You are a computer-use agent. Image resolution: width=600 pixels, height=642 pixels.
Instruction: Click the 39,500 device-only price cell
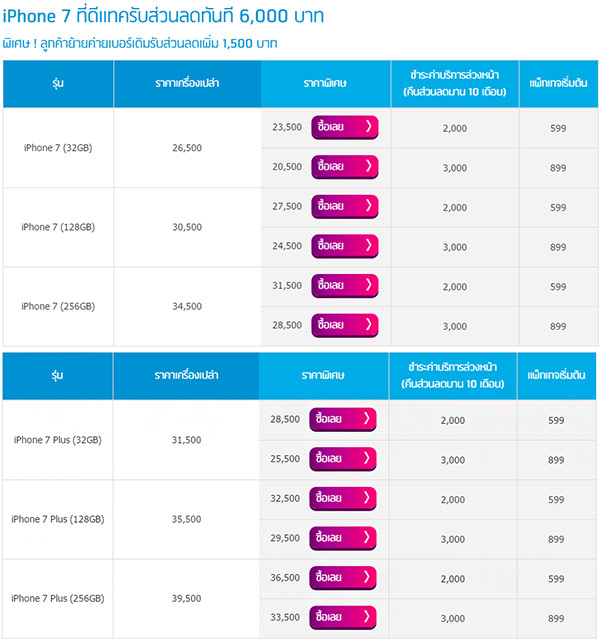pos(186,598)
